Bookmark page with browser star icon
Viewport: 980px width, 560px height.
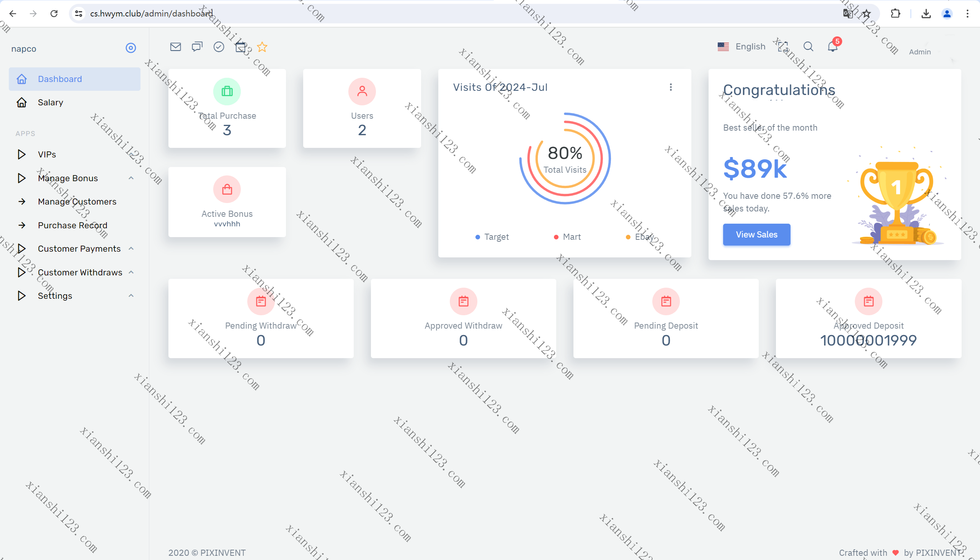point(866,14)
